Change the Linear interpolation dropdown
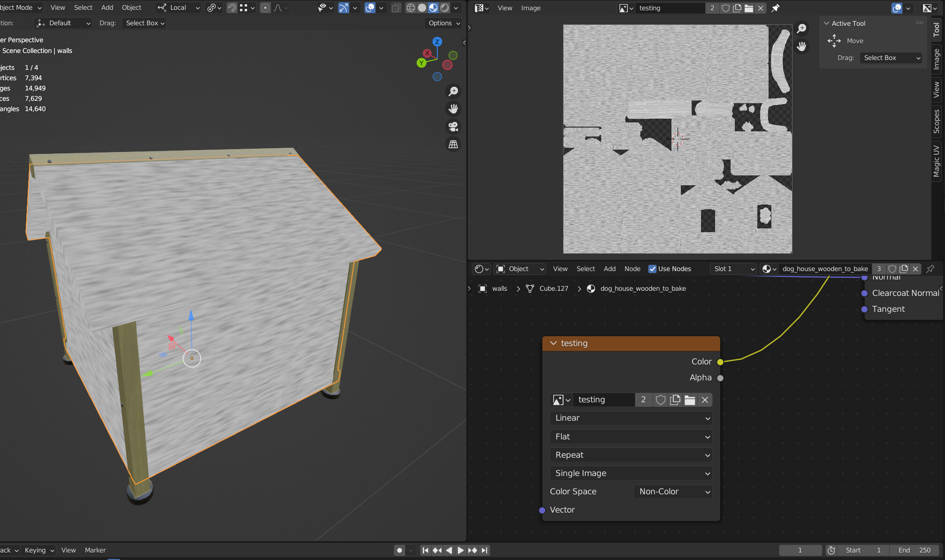 [631, 418]
